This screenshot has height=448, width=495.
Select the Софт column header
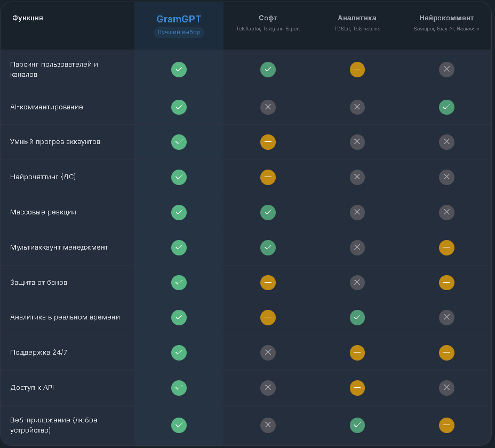(268, 18)
